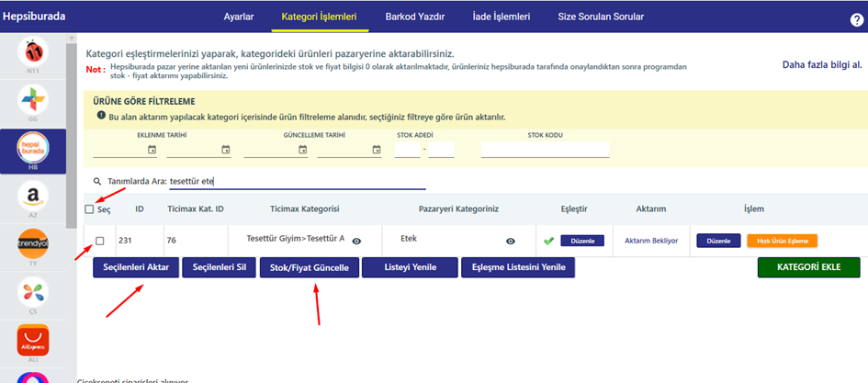The image size is (868, 383).
Task: Open the Trendyol TY marketplace icon
Action: point(33,244)
